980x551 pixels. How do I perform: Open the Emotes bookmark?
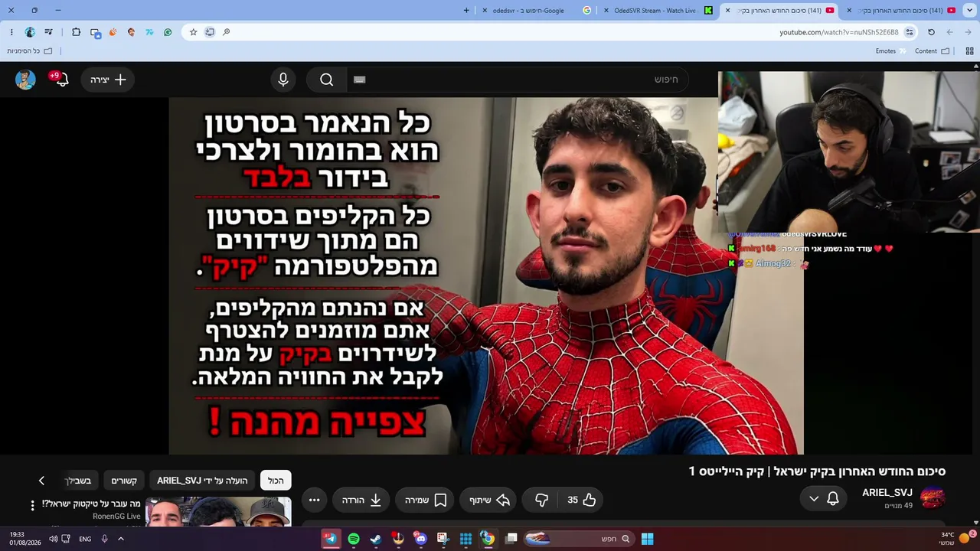(890, 51)
